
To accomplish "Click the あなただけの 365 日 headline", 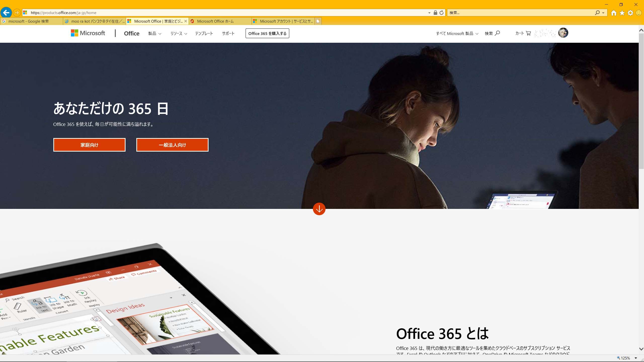I will pyautogui.click(x=111, y=109).
